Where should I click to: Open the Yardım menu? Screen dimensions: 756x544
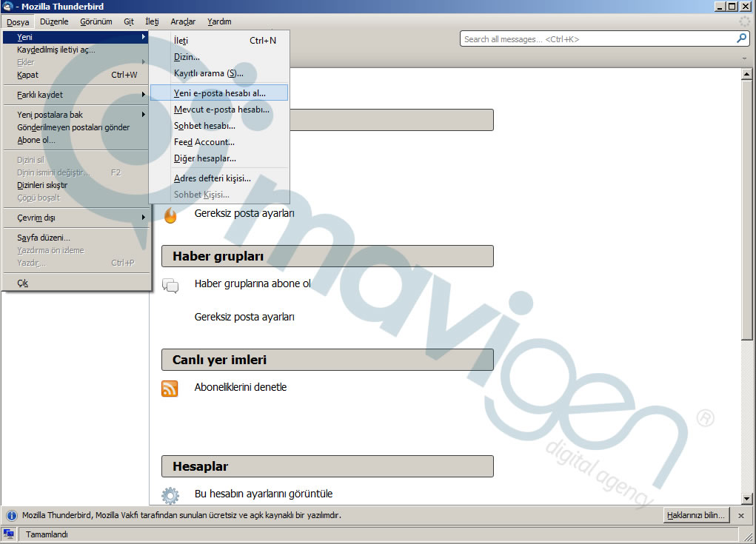[x=219, y=21]
